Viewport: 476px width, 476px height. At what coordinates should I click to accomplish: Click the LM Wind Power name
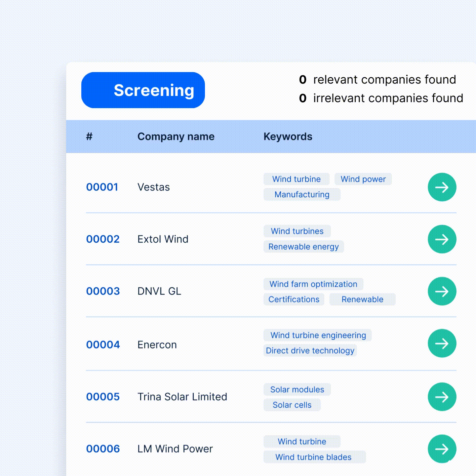(x=175, y=449)
